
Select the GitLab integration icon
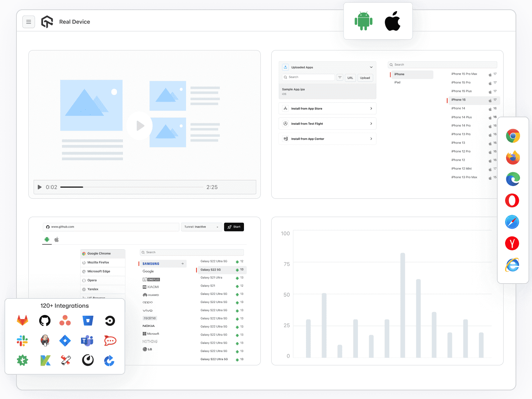point(22,321)
